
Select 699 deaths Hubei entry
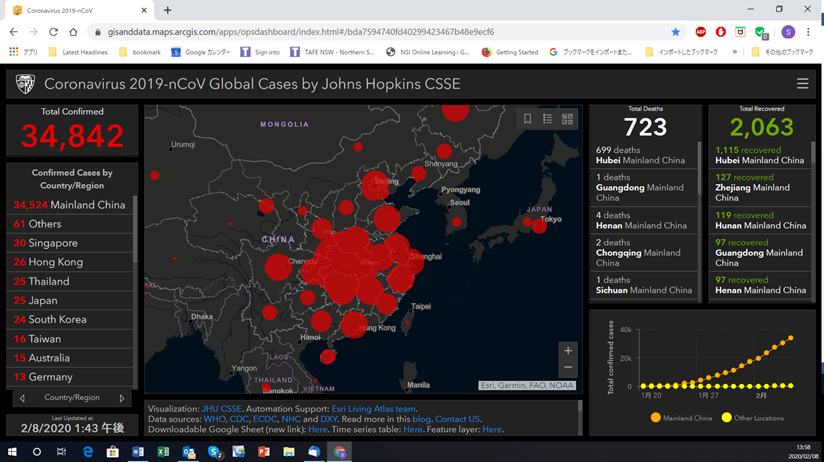coord(644,155)
